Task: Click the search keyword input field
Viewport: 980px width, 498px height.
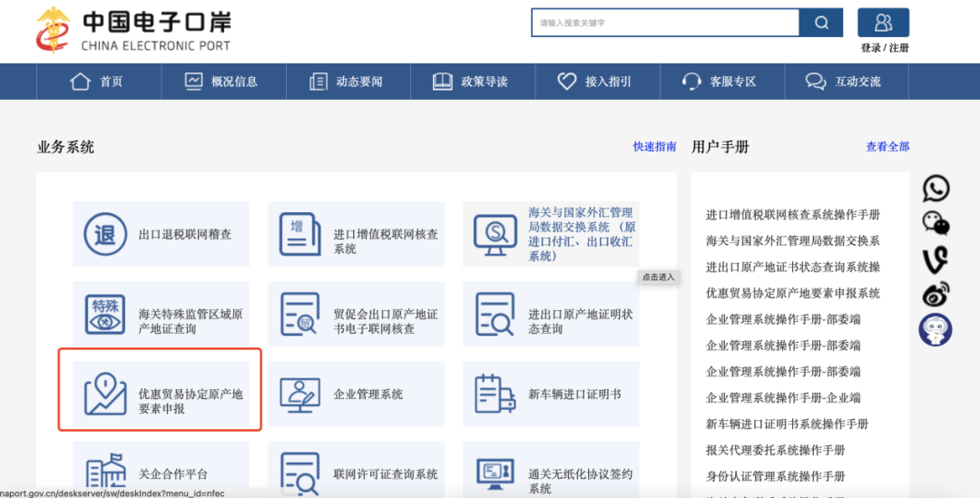Action: (664, 23)
